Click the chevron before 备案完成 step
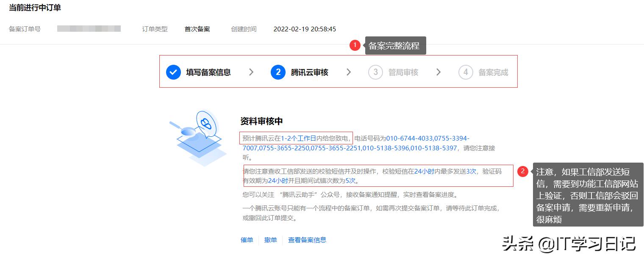This screenshot has width=644, height=260. pyautogui.click(x=439, y=72)
